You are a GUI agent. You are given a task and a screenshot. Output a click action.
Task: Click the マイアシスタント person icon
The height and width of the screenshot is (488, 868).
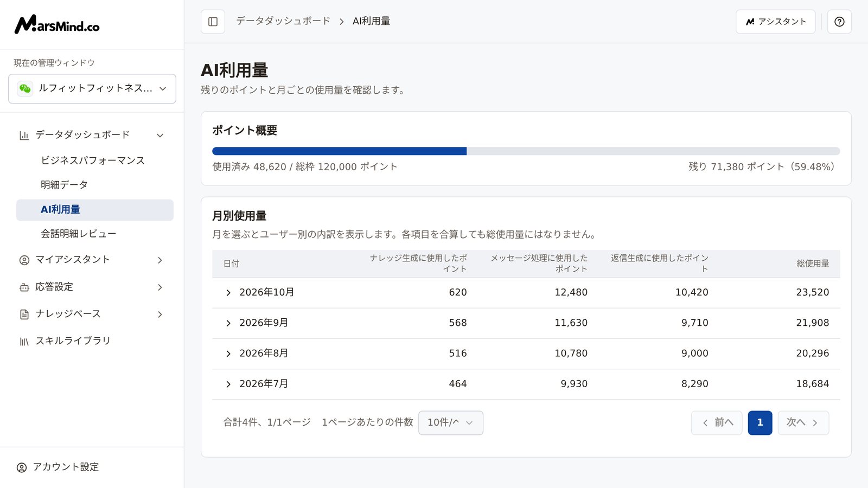click(x=24, y=260)
